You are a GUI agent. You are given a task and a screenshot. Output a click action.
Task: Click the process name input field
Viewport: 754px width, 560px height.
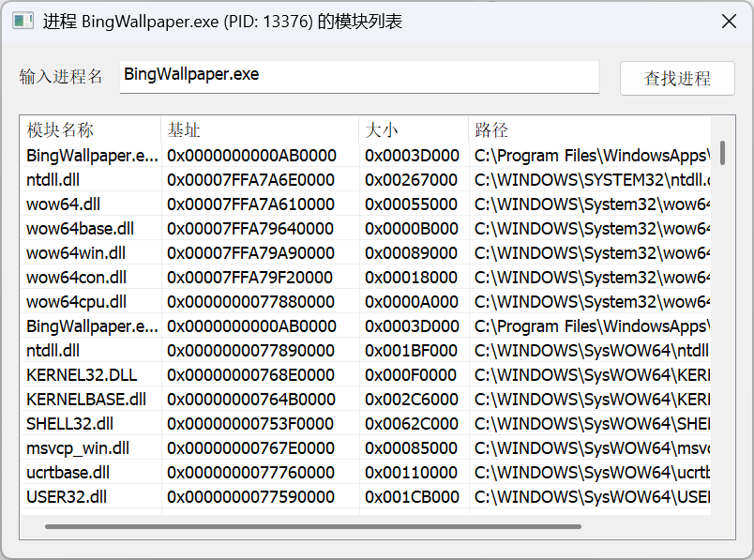(359, 77)
